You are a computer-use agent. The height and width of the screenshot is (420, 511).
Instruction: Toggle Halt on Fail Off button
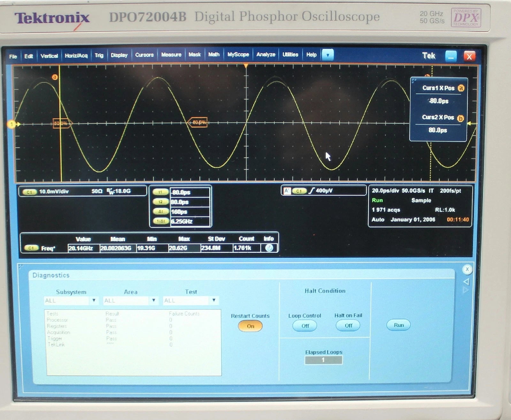[x=348, y=326]
